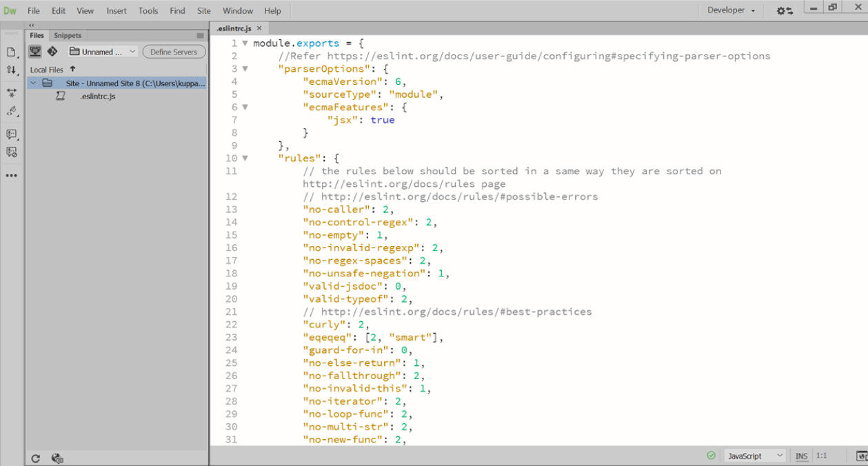Collapse the parserOptions code block on line 3

click(x=245, y=68)
